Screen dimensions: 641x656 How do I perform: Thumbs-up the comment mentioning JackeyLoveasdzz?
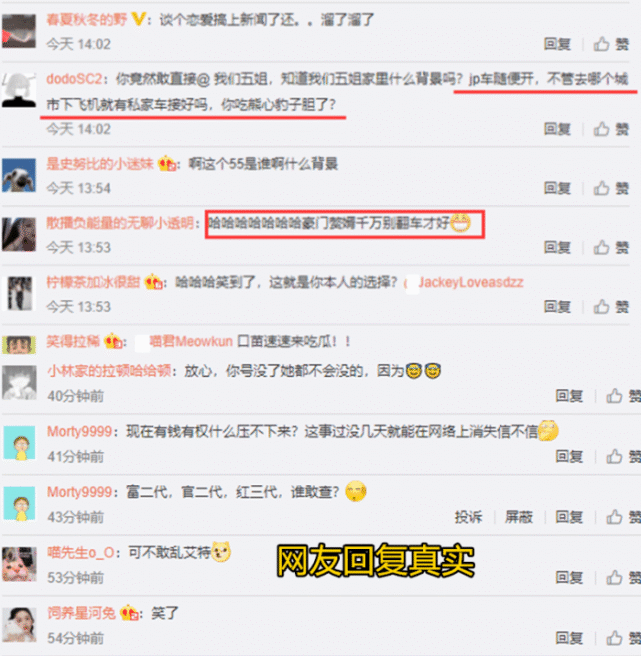(611, 307)
